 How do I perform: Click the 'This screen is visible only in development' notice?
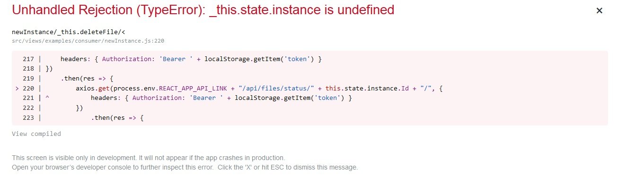click(x=149, y=157)
